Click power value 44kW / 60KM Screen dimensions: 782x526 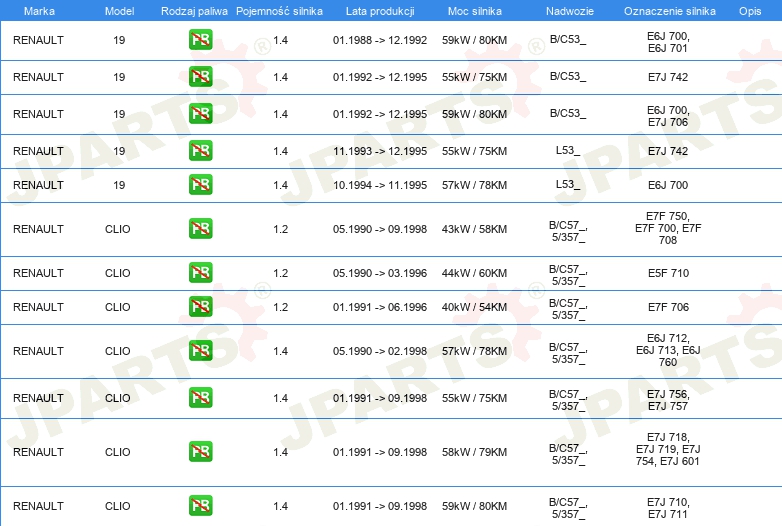point(474,273)
